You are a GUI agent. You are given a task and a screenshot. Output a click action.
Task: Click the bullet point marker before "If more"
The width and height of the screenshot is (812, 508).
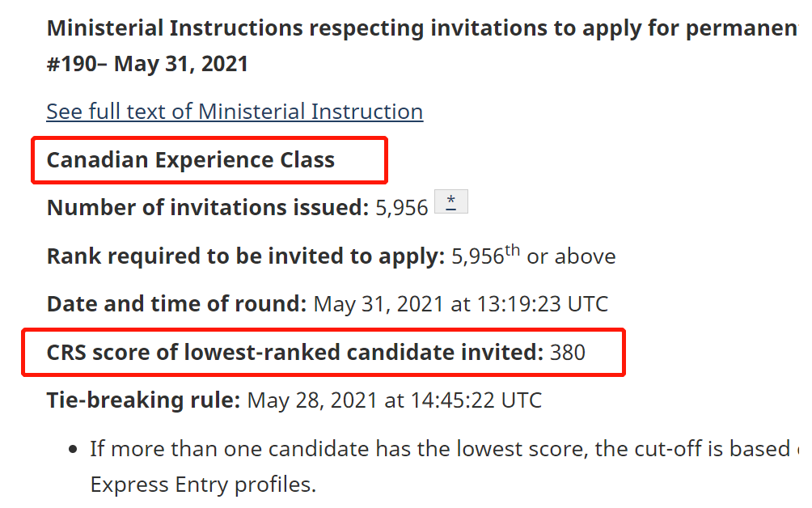(74, 449)
